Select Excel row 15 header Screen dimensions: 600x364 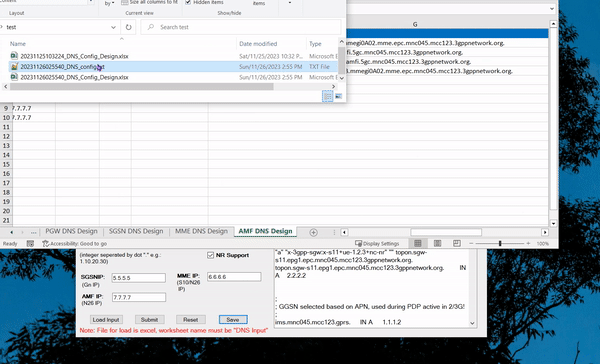click(x=6, y=164)
